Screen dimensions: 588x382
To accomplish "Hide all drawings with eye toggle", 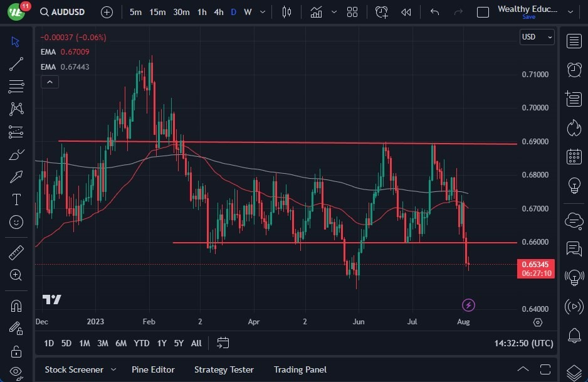I will [x=16, y=372].
